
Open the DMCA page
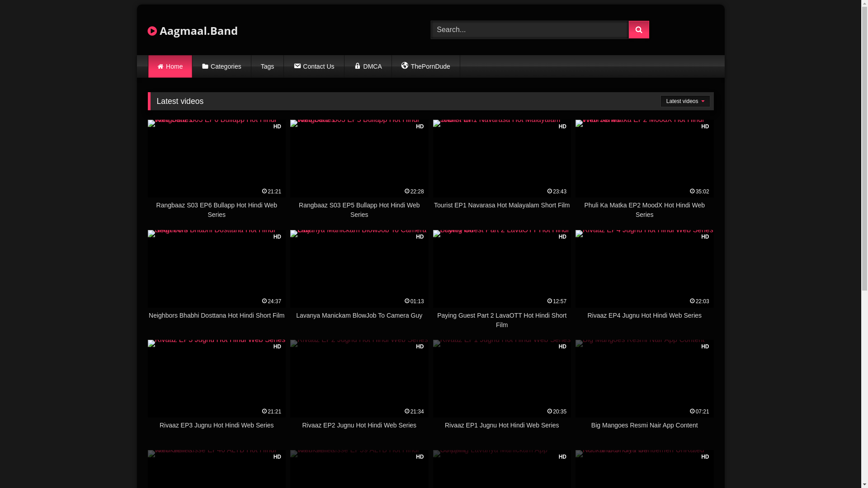coord(368,66)
